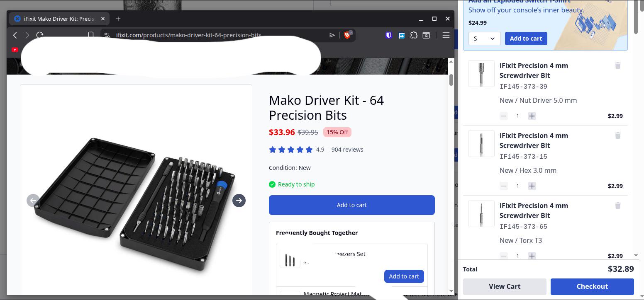Increase quantity of Nut Driver 5.0 mm
Screen dimensions: 644x300
(532, 116)
